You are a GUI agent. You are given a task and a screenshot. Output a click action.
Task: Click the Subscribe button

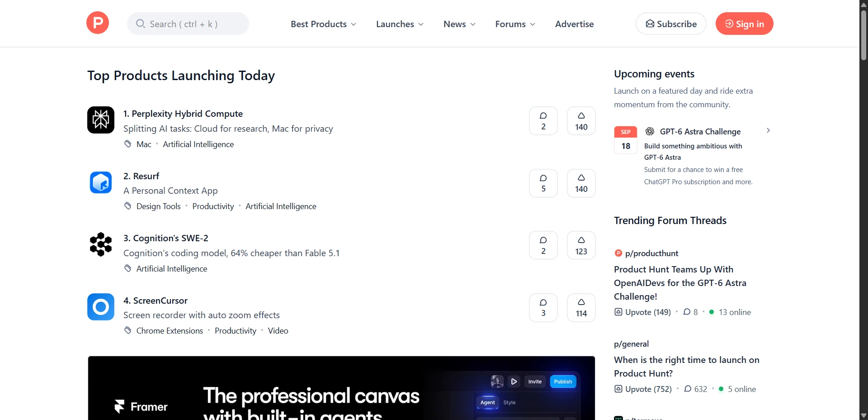click(x=671, y=24)
